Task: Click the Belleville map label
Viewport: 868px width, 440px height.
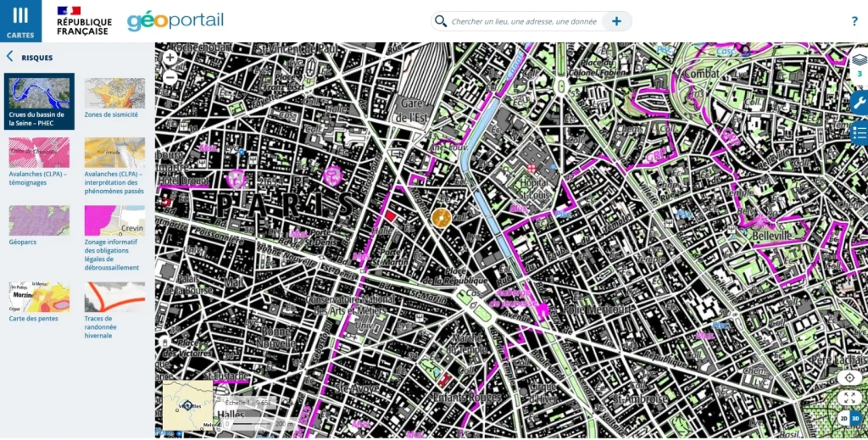Action: 772,236
